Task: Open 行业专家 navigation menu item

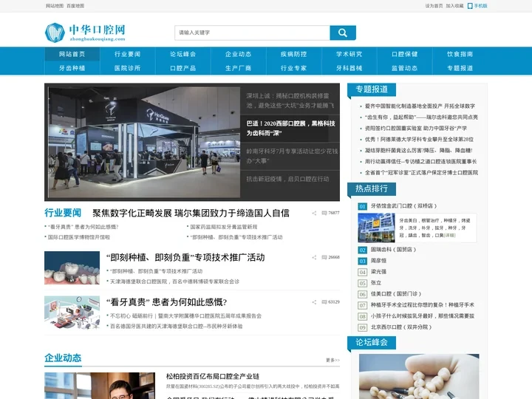Action: [294, 68]
